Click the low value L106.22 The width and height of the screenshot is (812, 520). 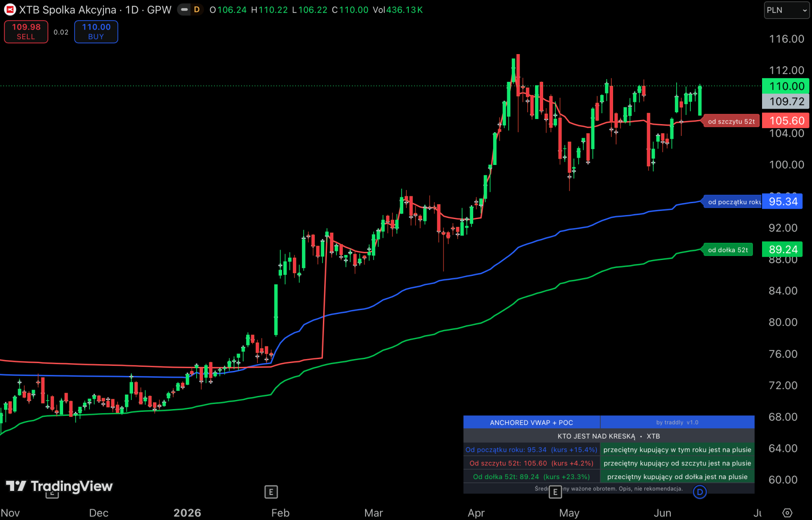pyautogui.click(x=309, y=10)
